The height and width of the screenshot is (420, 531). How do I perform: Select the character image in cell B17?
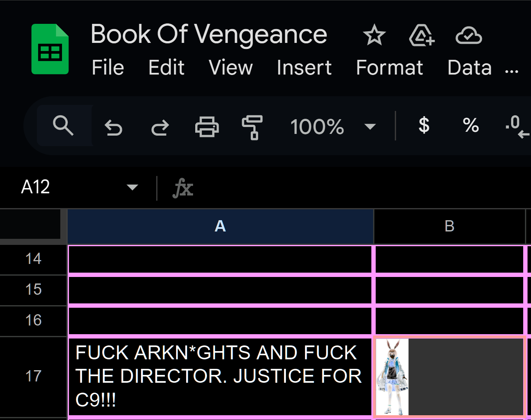[x=392, y=377]
